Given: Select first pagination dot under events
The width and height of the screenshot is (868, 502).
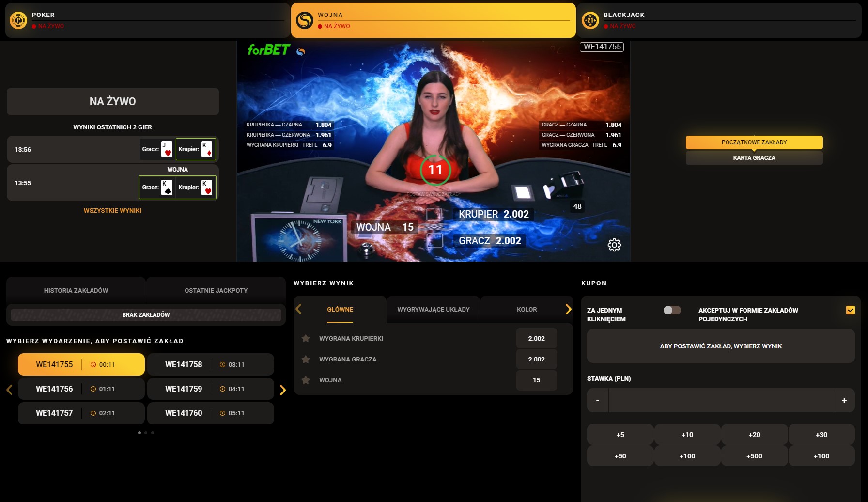Looking at the screenshot, I should 139,433.
